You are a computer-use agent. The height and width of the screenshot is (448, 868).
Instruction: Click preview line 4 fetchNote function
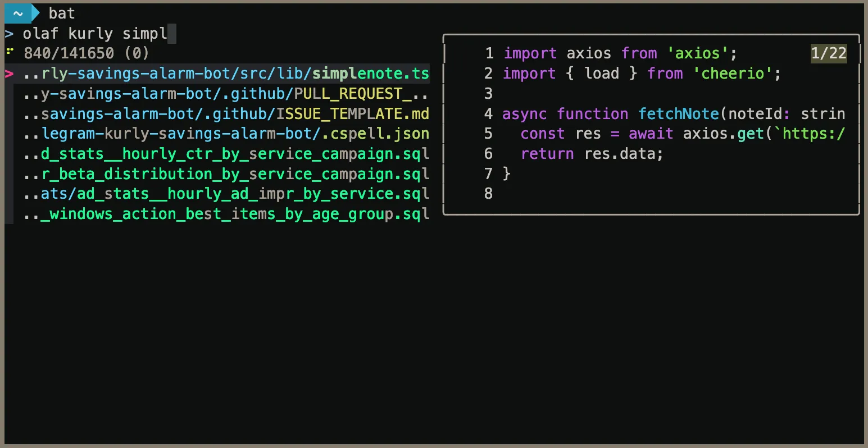[674, 114]
